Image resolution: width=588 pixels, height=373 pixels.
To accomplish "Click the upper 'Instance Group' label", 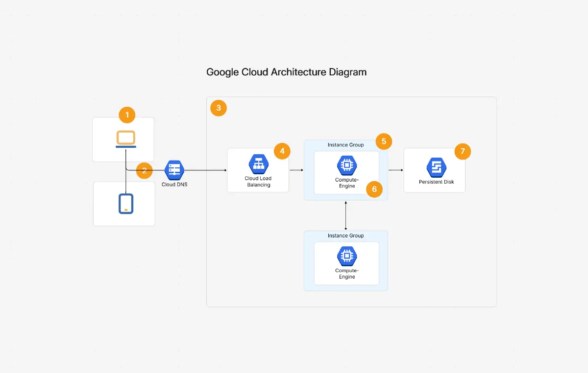I will pyautogui.click(x=345, y=145).
